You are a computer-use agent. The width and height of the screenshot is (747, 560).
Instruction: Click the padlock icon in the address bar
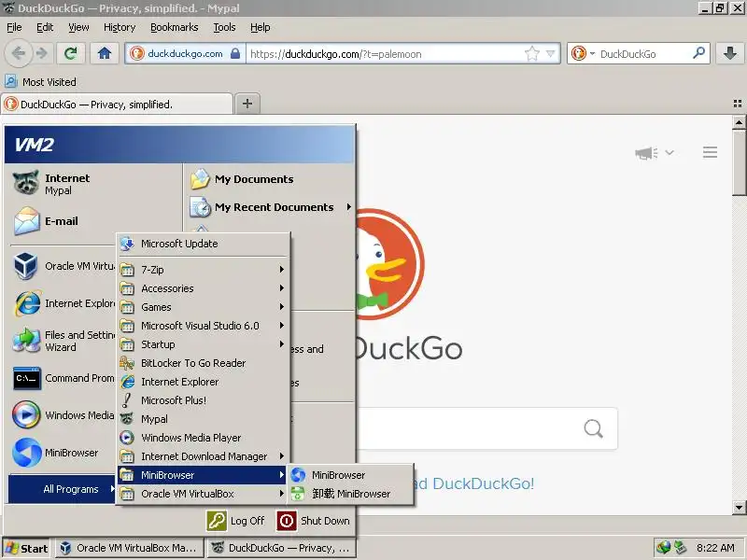(x=235, y=53)
